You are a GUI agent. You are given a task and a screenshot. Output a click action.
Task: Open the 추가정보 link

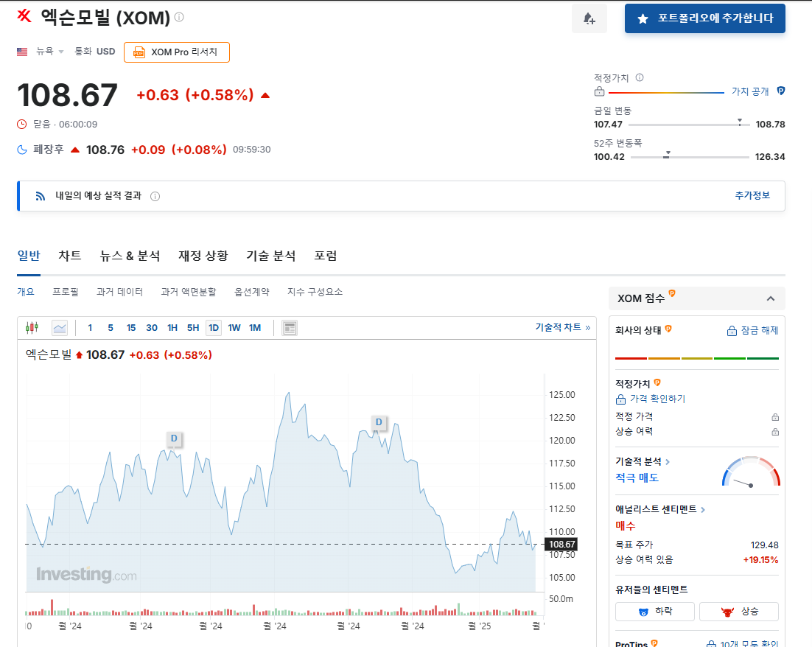tap(752, 194)
